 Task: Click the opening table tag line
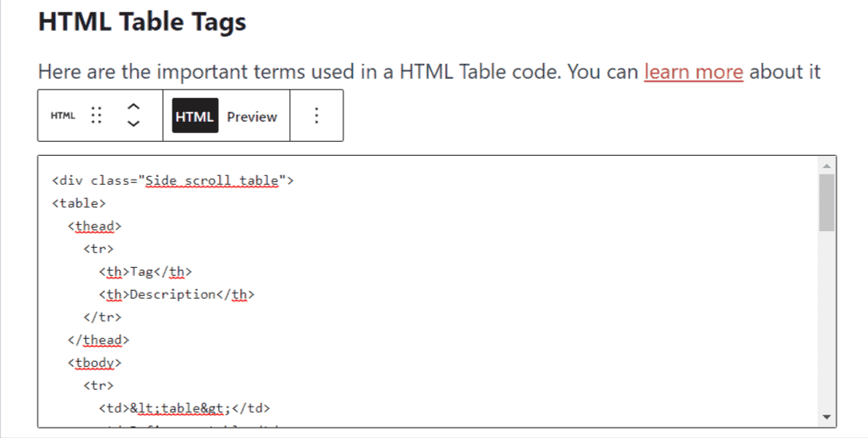point(79,203)
